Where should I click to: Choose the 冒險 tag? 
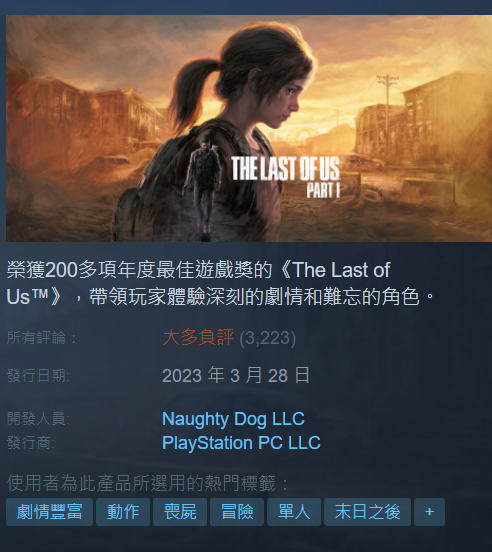coord(237,512)
